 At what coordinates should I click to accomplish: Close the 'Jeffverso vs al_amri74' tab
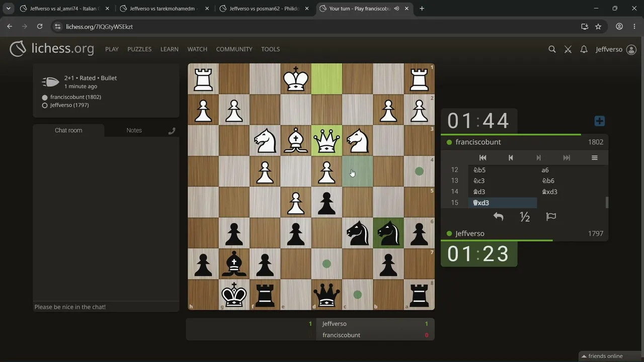click(107, 9)
